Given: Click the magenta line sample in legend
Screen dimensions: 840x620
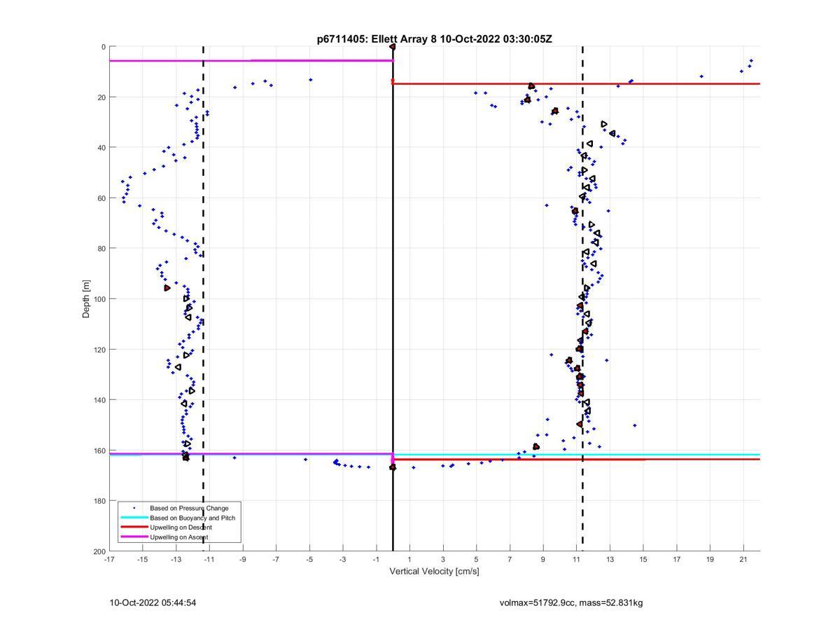Looking at the screenshot, I should click(x=134, y=537).
